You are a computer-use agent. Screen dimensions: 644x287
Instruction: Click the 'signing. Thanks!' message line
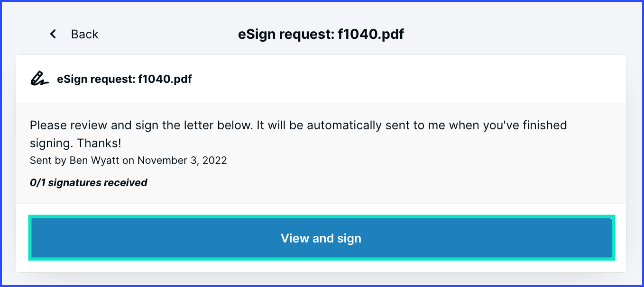coord(75,143)
